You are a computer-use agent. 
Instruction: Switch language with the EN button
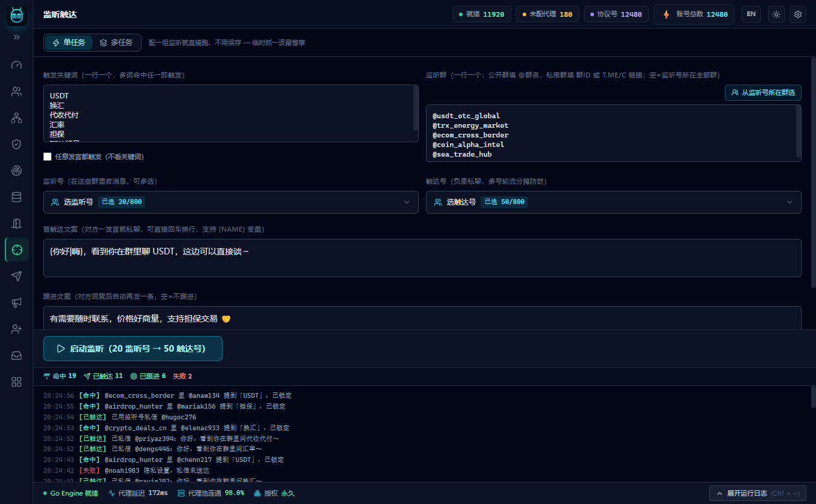point(751,14)
